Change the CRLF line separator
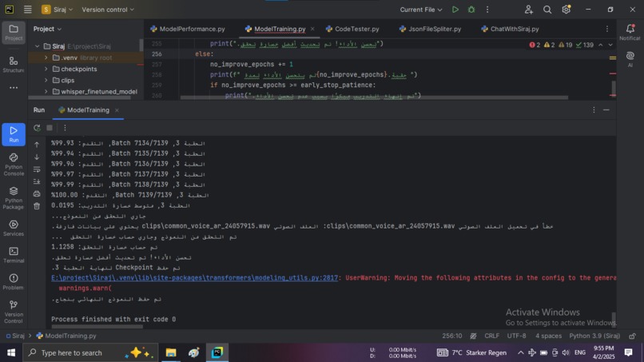Screen dimensions: 644x362 coord(491,336)
